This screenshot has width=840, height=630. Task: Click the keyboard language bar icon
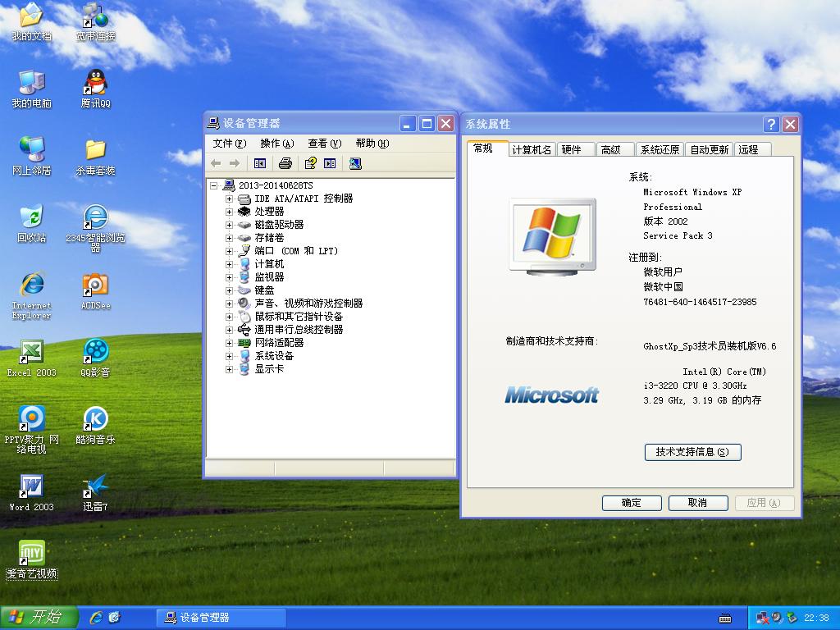point(725,619)
